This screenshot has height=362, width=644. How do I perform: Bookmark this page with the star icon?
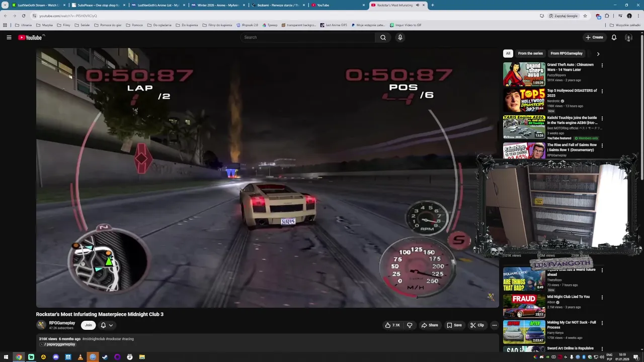585,16
